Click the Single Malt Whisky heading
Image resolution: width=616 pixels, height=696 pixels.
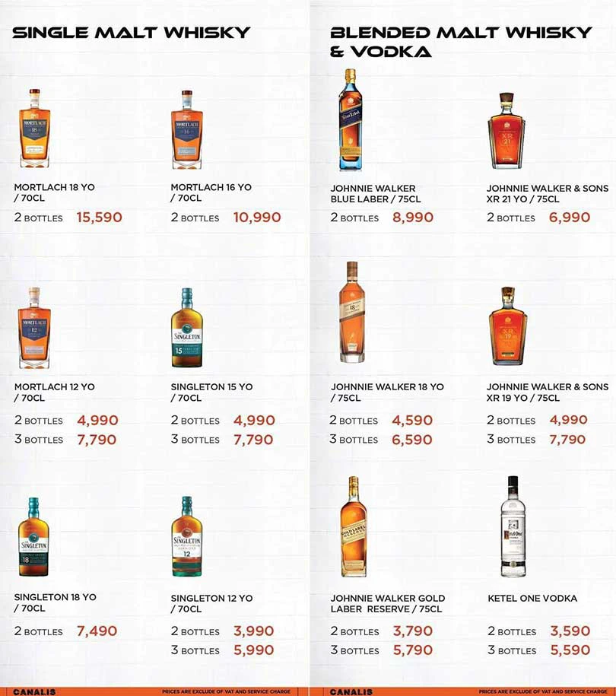pyautogui.click(x=132, y=33)
